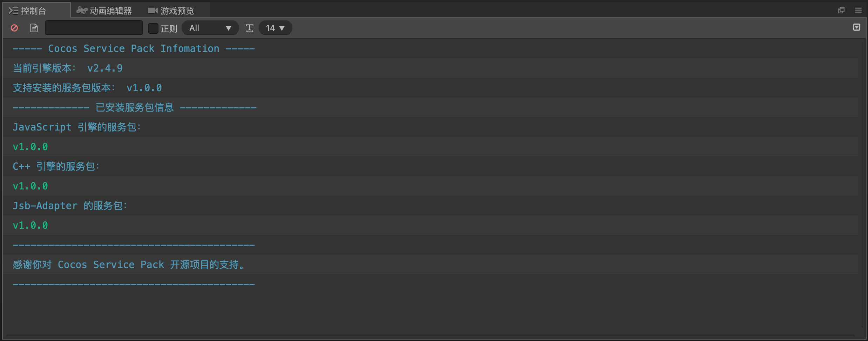Screen dimensions: 868x341
Task: Open the 游戏预览 tab
Action: click(x=171, y=11)
